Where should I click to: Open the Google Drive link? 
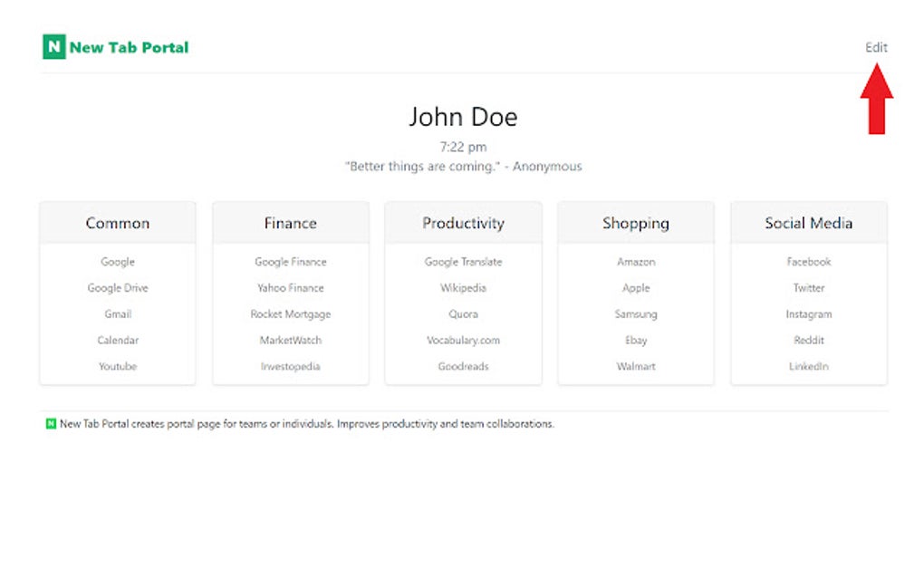point(117,287)
